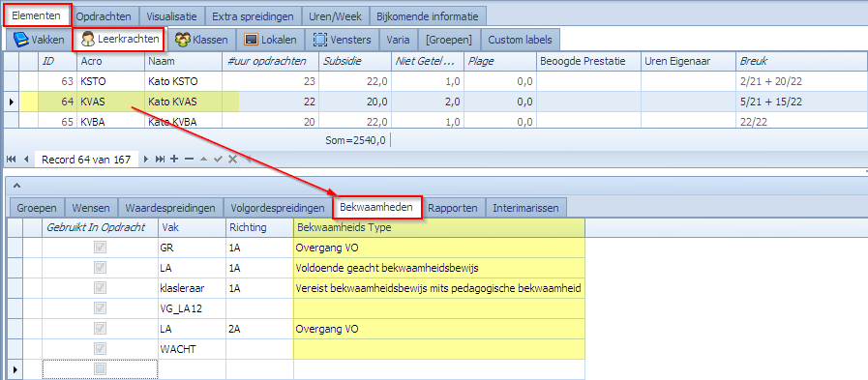
Task: Delete record with minus icon
Action: (x=190, y=160)
